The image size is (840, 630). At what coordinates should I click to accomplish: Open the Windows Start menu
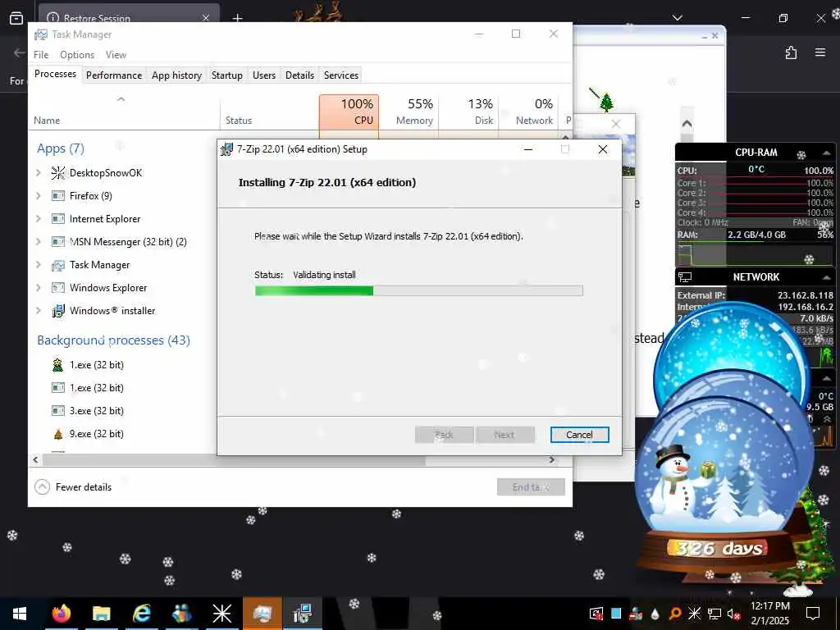click(20, 614)
